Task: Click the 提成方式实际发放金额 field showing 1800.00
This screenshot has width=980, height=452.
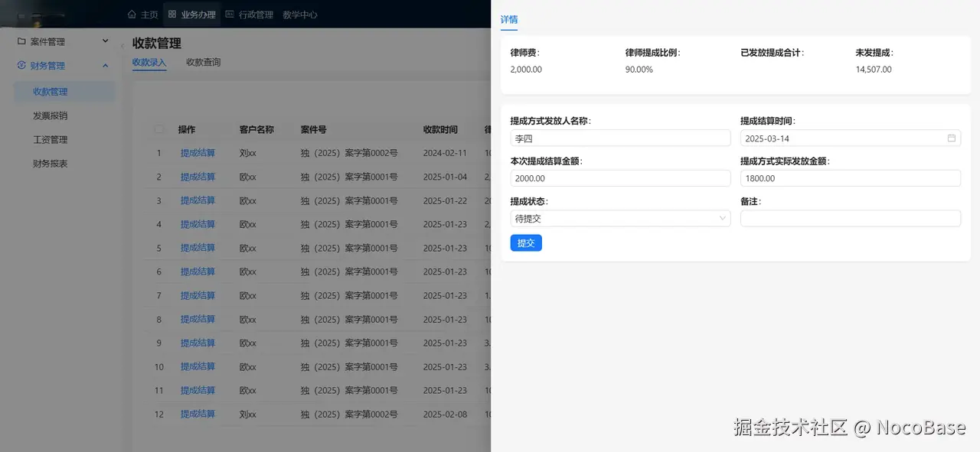Action: (850, 178)
